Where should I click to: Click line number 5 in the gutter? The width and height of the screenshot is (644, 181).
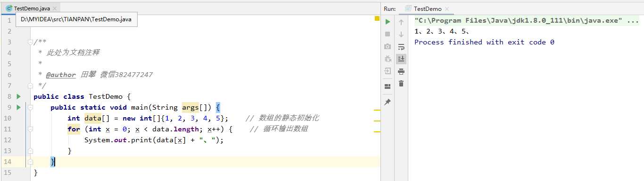tap(9, 64)
